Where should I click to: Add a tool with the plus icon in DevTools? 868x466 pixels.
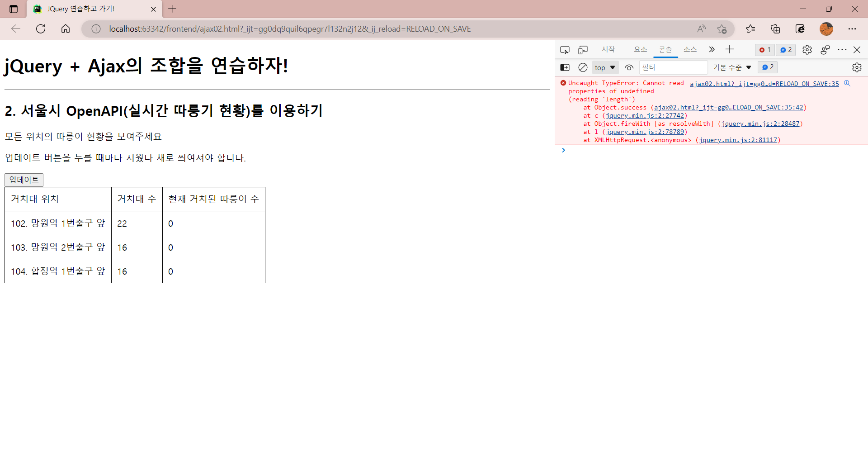(x=730, y=49)
